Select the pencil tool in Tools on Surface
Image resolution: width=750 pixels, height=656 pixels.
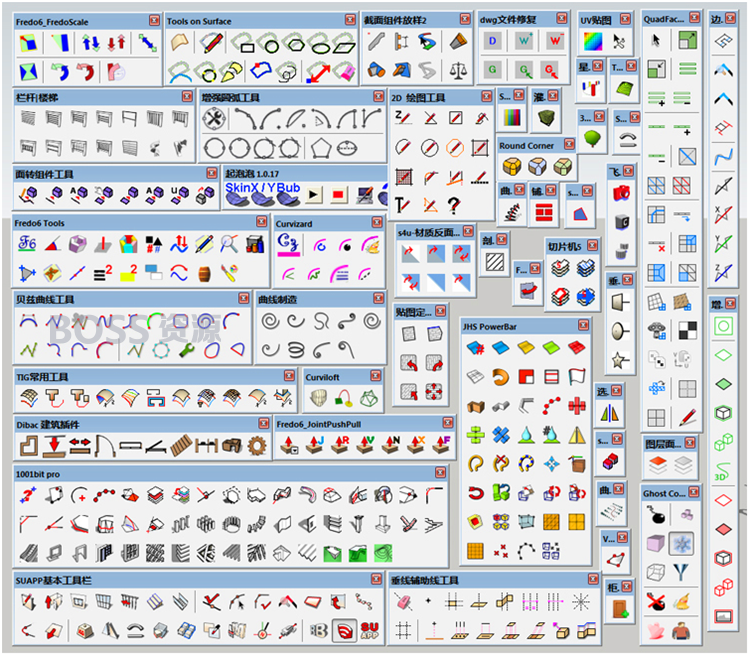coord(212,43)
